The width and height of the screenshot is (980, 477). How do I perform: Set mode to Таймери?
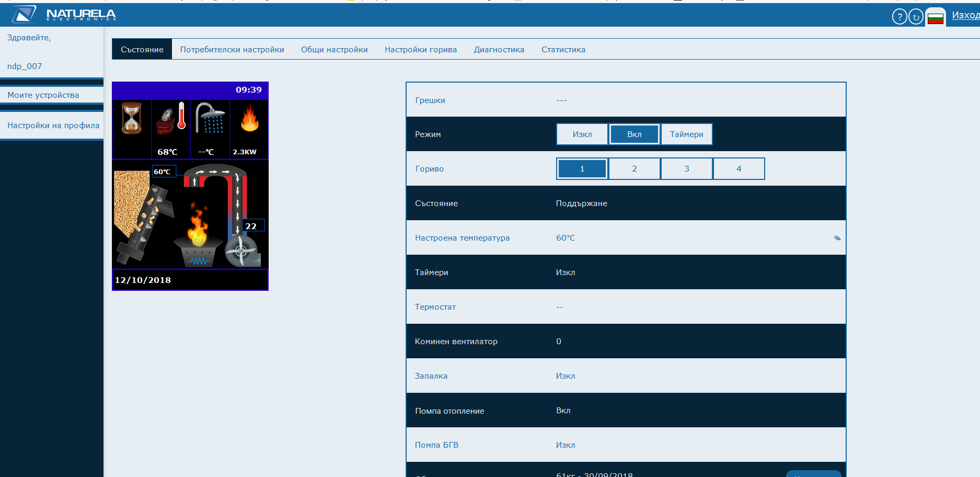[686, 134]
